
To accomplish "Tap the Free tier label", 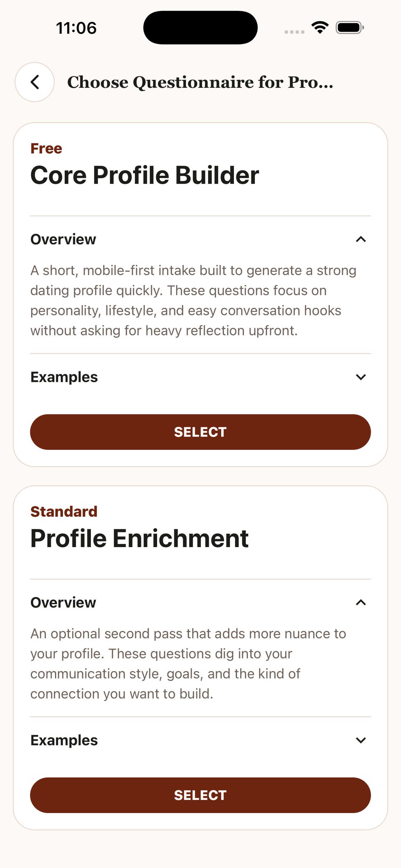I will (46, 149).
